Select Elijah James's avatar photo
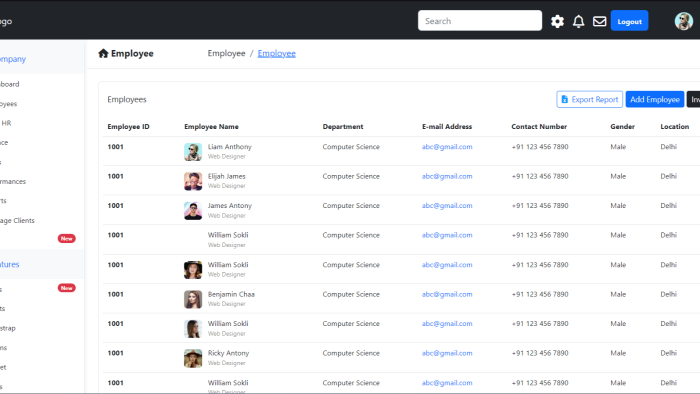This screenshot has width=700, height=394. (x=193, y=181)
